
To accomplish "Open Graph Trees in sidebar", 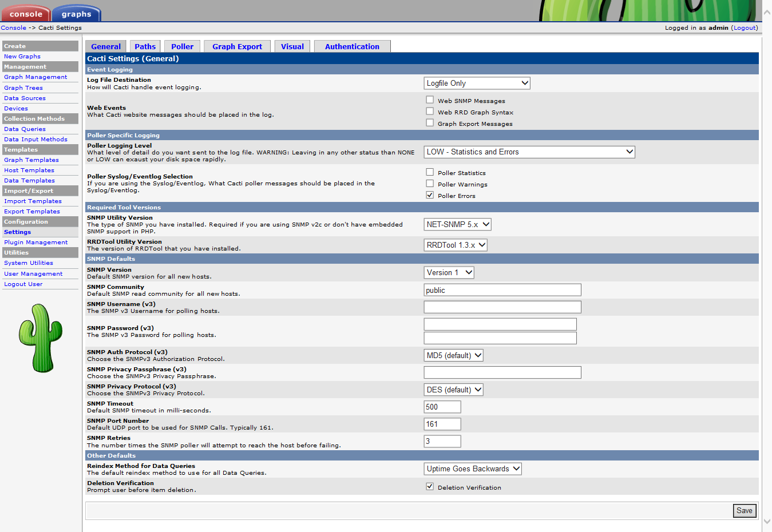I will click(x=23, y=88).
